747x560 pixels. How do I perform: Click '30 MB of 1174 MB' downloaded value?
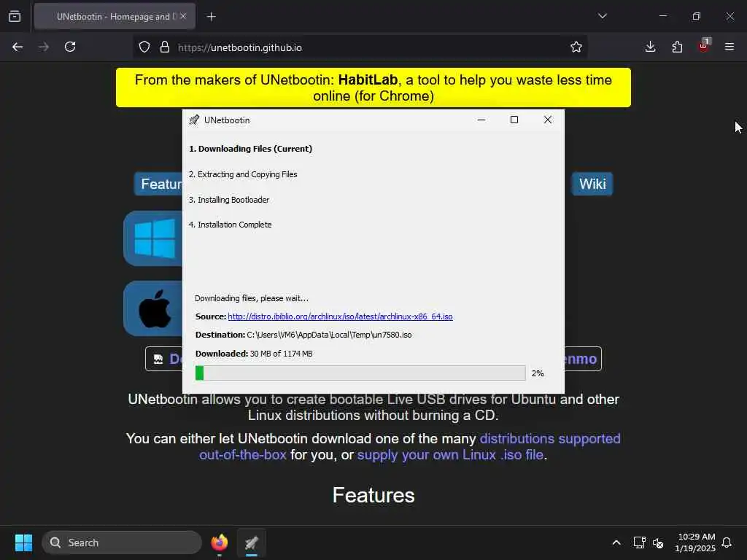pyautogui.click(x=281, y=354)
